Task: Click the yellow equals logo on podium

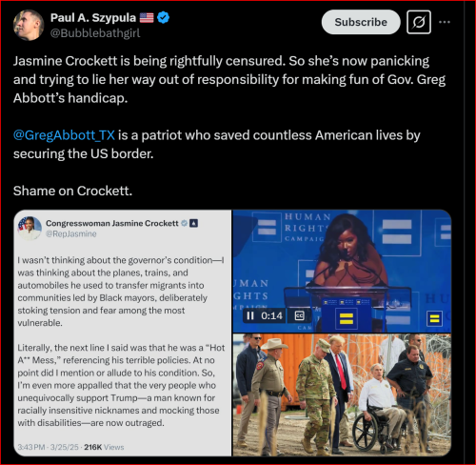Action: coord(346,318)
